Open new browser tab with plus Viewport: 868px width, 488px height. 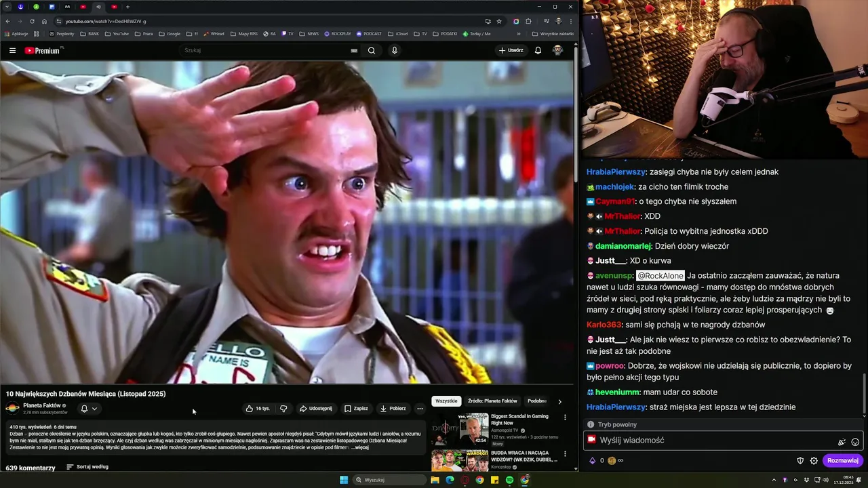[127, 7]
